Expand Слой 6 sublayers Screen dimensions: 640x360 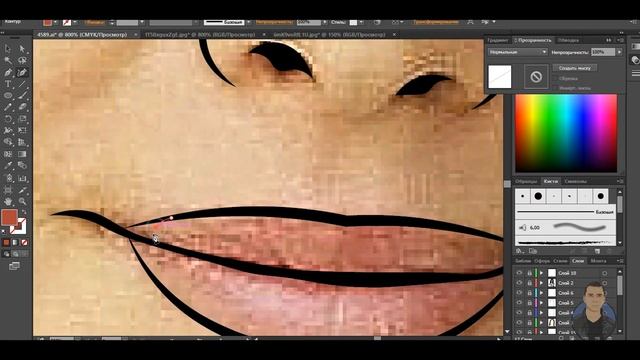point(542,293)
